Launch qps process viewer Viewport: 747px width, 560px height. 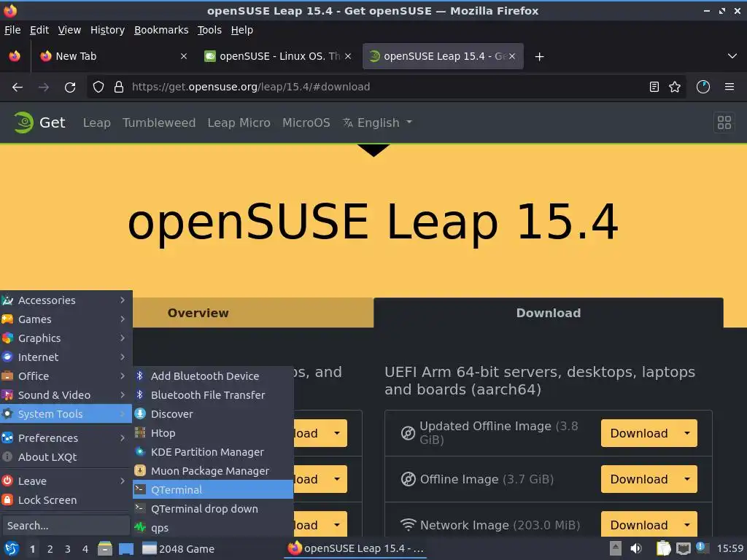pos(213,528)
